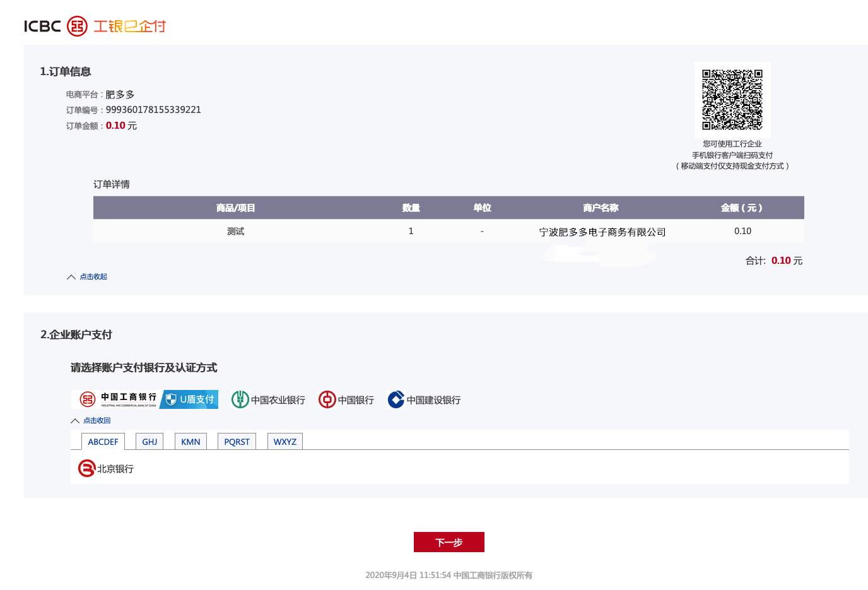Select 北京银行 from bank list
The image size is (868, 590).
point(106,468)
